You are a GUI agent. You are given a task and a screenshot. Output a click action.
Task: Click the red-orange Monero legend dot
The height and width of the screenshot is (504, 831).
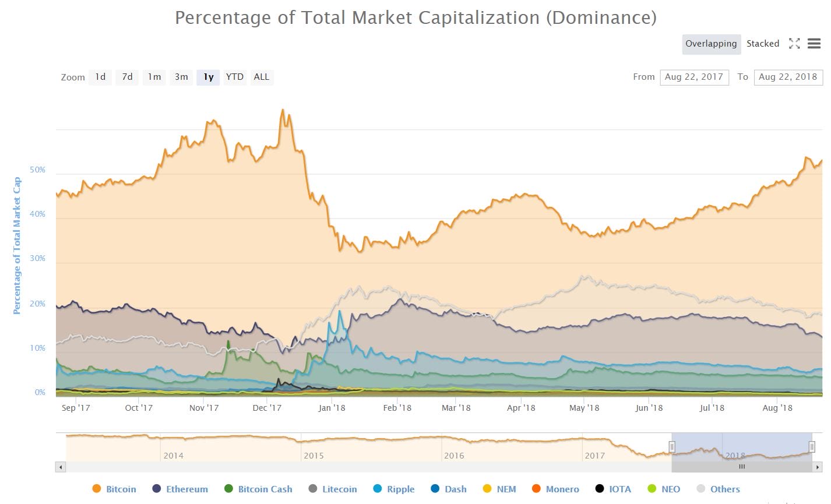click(536, 489)
